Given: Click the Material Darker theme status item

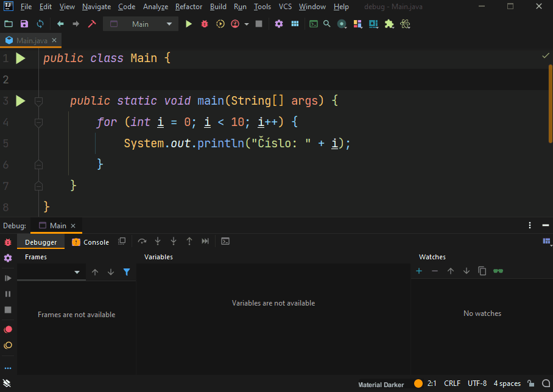Looking at the screenshot, I should point(381,385).
